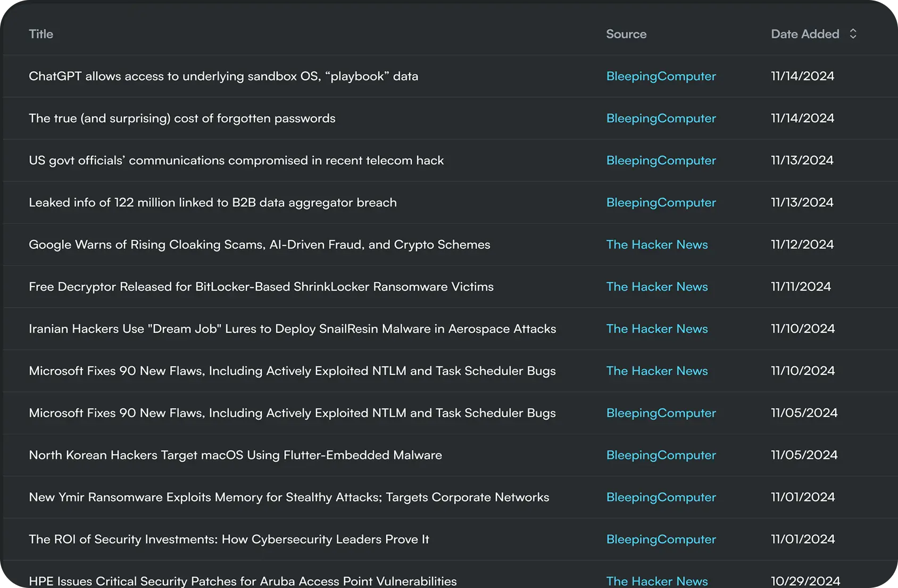
Task: Open BleepingComputer link for ROI of Security row
Action: [x=661, y=539]
